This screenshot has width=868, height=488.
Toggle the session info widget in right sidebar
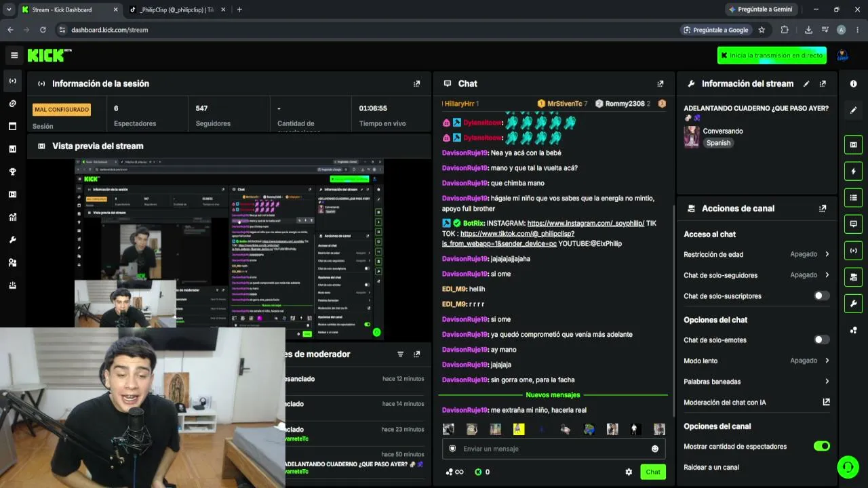pos(853,250)
